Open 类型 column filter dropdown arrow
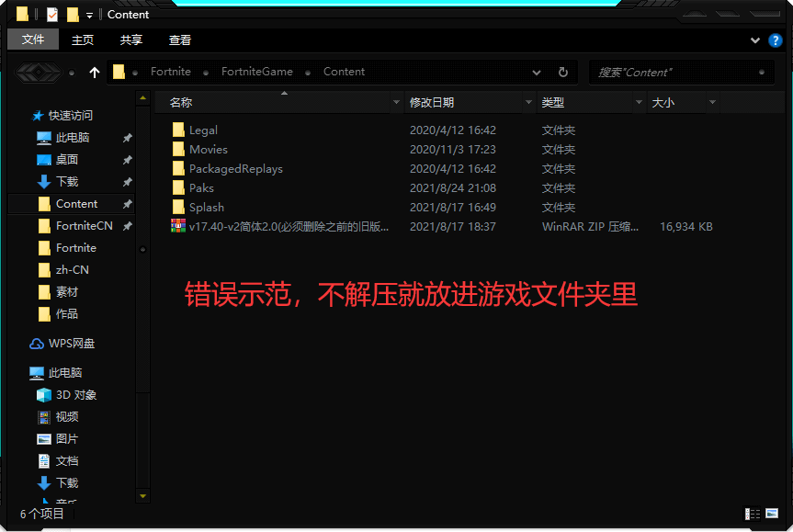Image resolution: width=793 pixels, height=532 pixels. point(640,103)
